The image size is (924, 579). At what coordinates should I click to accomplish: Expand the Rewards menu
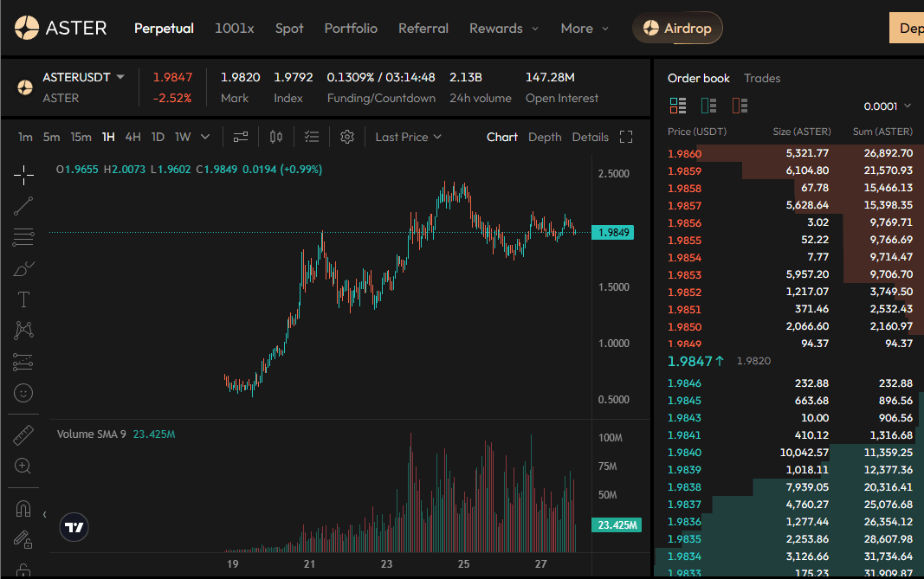(x=504, y=29)
